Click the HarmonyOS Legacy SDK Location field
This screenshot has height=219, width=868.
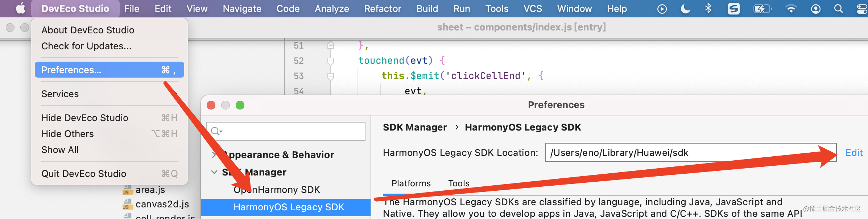691,153
